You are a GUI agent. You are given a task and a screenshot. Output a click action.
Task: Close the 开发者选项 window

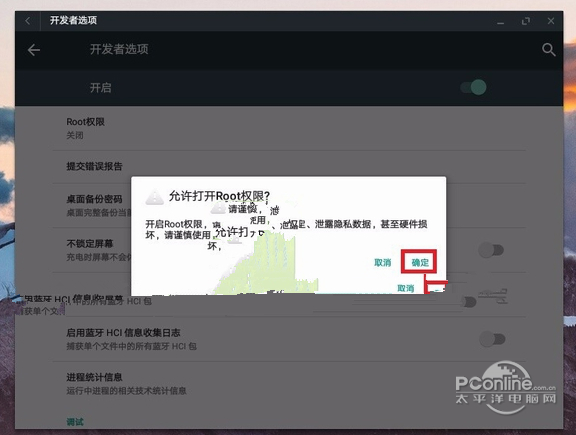551,21
